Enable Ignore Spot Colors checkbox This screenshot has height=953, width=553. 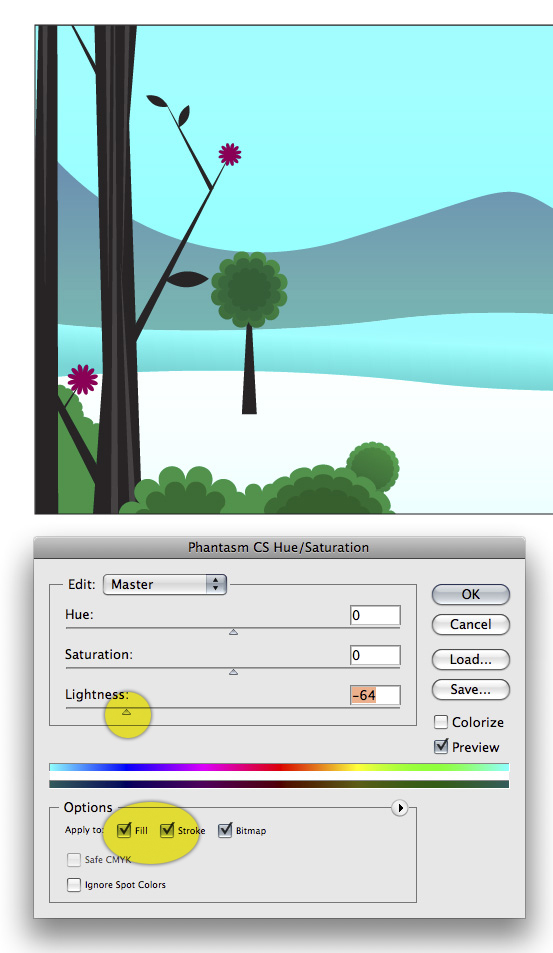pyautogui.click(x=74, y=884)
